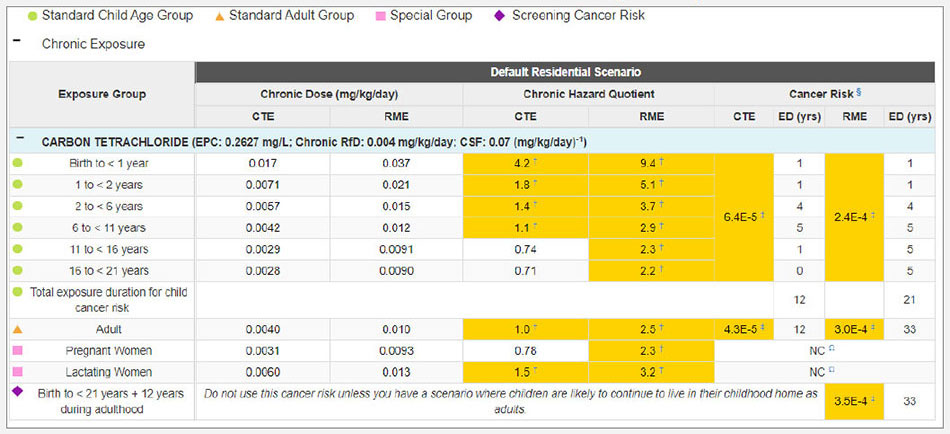Open the Cancer Risk section footnote link
The image size is (950, 434).
(859, 93)
